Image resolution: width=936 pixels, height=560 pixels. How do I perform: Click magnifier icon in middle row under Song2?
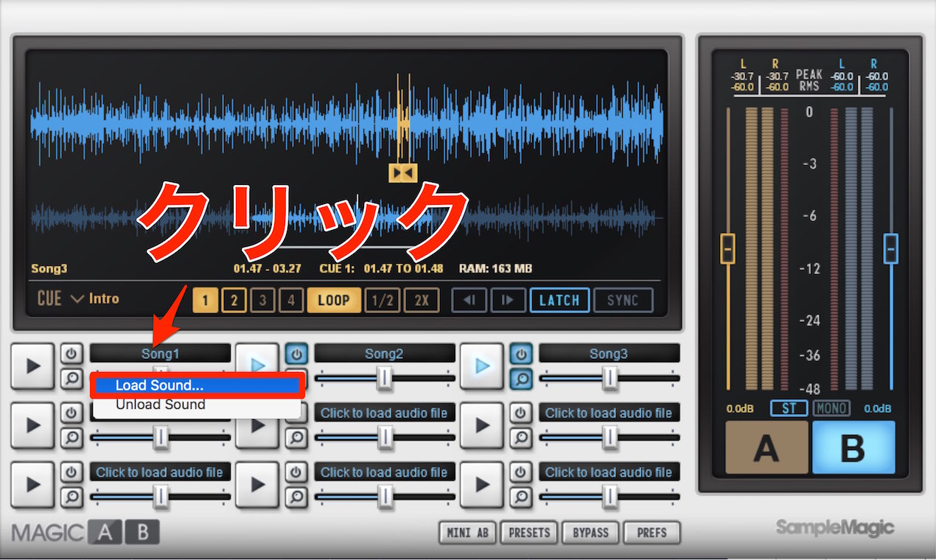pos(296,438)
